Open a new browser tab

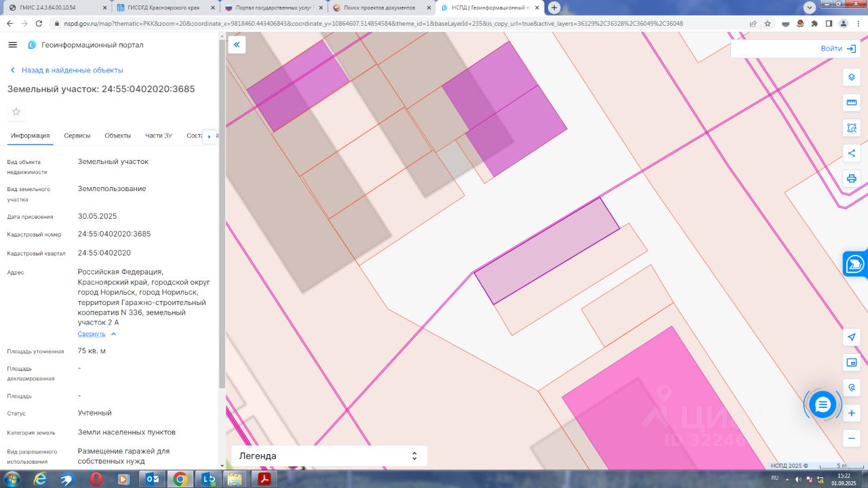[554, 7]
